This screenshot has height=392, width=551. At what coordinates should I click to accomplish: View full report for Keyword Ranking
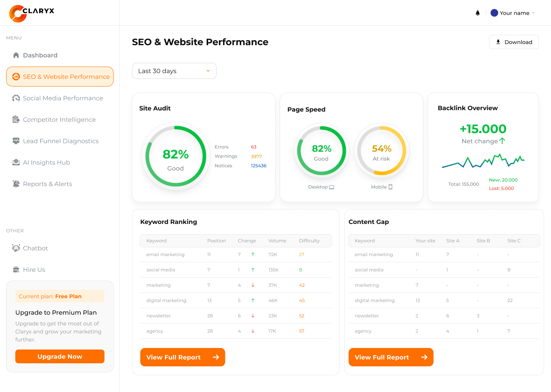tap(183, 357)
